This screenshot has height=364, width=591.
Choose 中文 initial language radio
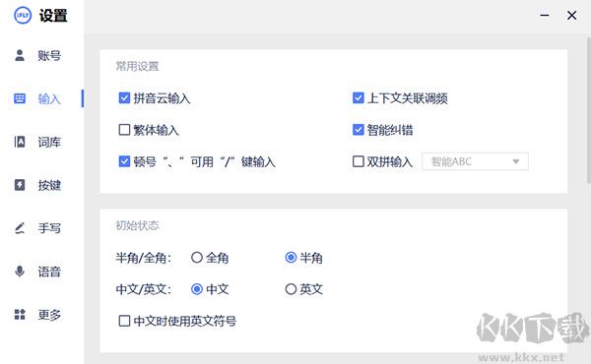click(x=197, y=289)
